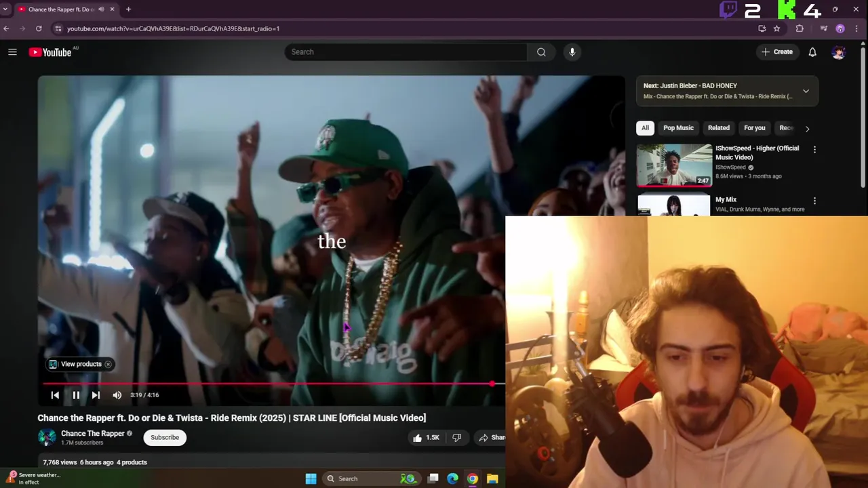
Task: Open Chrome media controls icon
Action: point(823,28)
